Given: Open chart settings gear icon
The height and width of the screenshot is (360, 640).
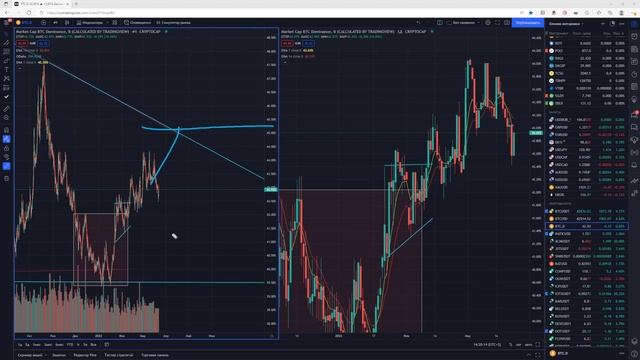Looking at the screenshot, I should (x=488, y=23).
